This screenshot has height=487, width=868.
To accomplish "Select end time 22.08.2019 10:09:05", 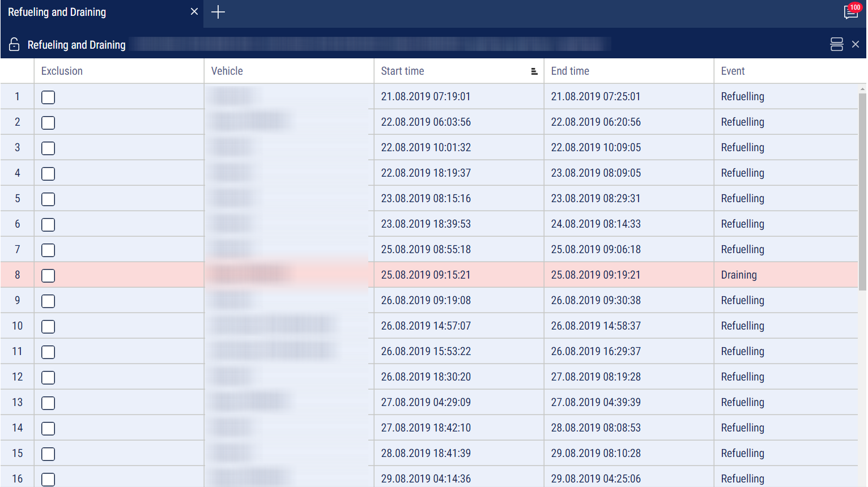I will click(x=596, y=147).
